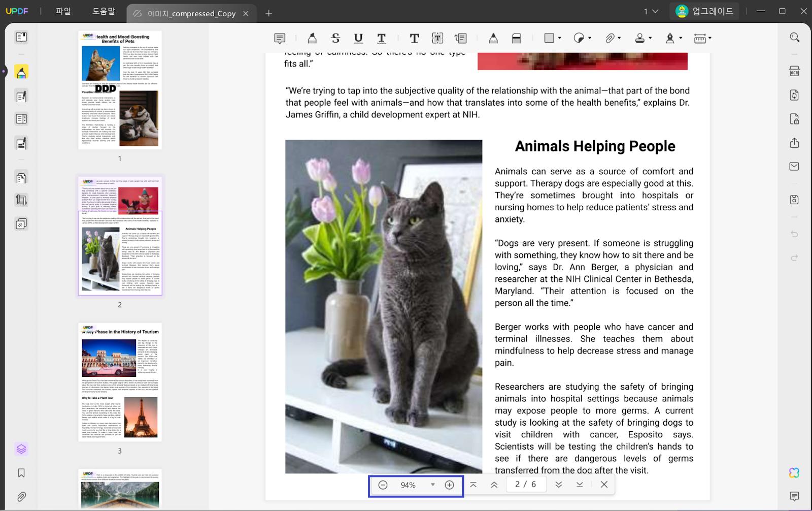Screen dimensions: 812x511
Task: Open the Save as other icon
Action: (x=795, y=200)
